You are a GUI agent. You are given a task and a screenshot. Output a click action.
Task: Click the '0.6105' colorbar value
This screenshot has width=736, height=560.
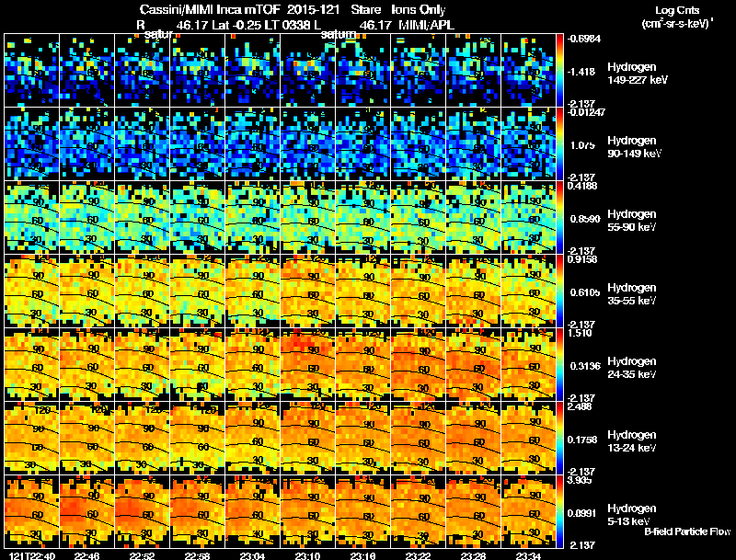click(x=585, y=292)
